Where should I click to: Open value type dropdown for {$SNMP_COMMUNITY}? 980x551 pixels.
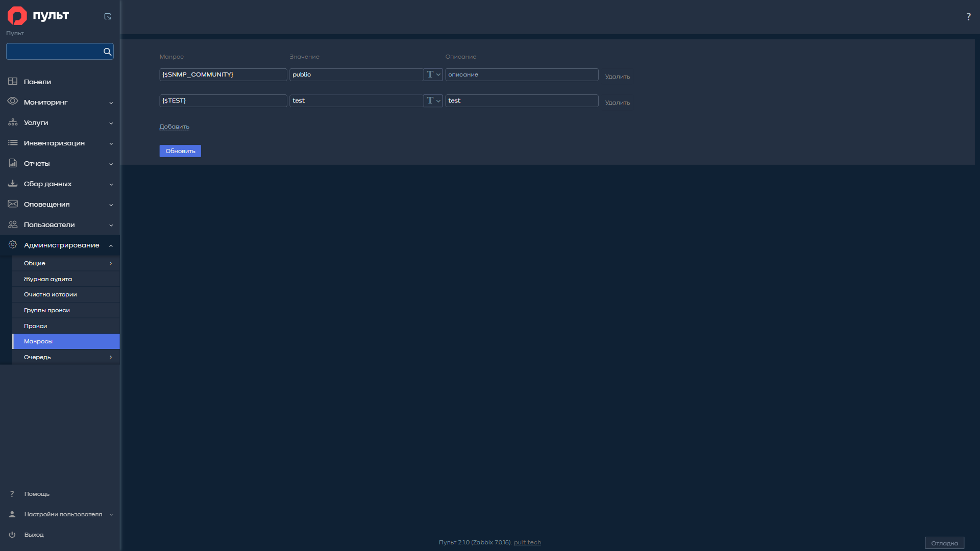click(433, 74)
